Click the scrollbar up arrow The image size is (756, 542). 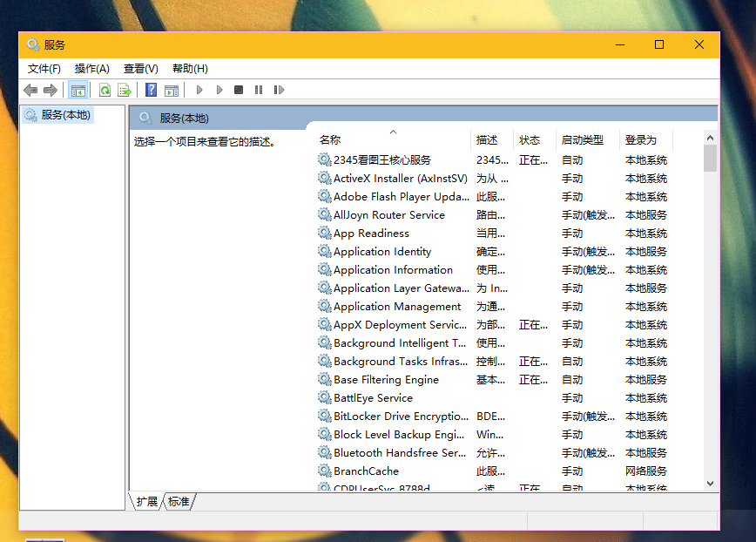pyautogui.click(x=710, y=138)
